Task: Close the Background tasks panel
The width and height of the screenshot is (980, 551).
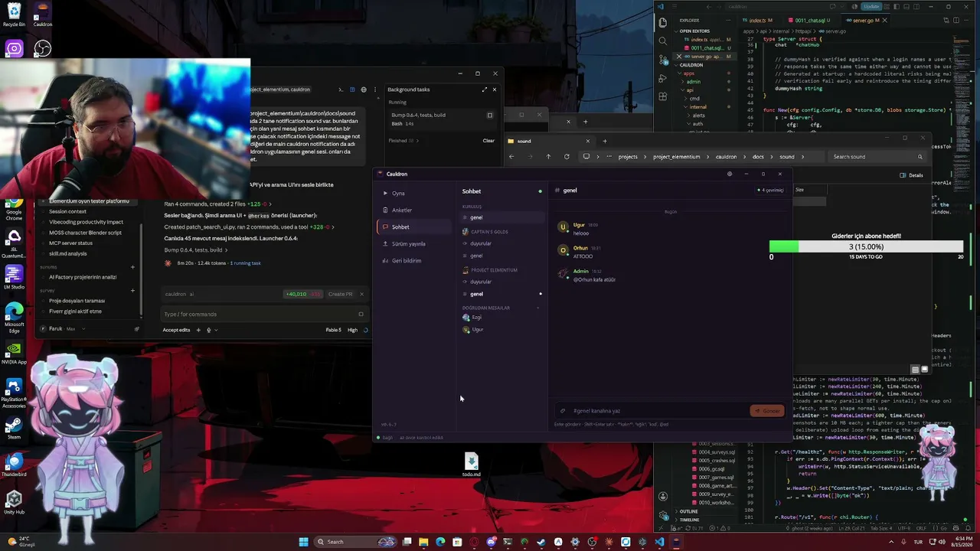Action: [494, 90]
